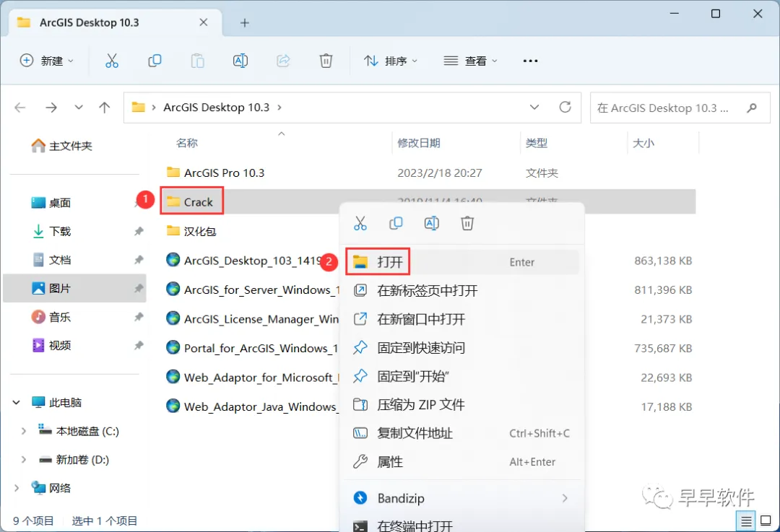Screen dimensions: 780x532
Task: Go up one folder level arrow
Action: (105, 108)
